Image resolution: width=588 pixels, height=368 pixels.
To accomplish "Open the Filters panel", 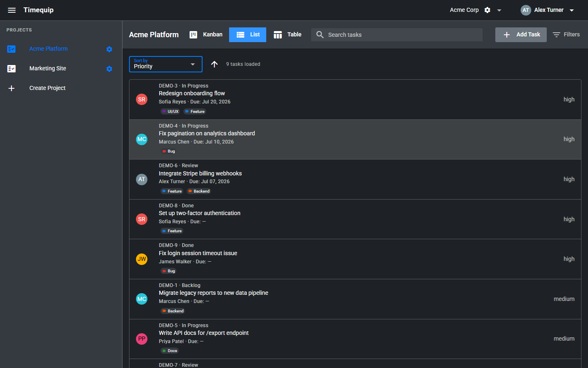I will 566,35.
